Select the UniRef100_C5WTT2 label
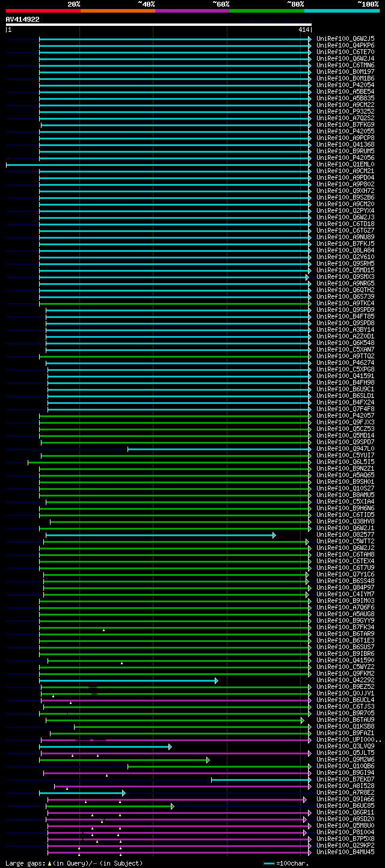The image size is (385, 868). [x=345, y=541]
